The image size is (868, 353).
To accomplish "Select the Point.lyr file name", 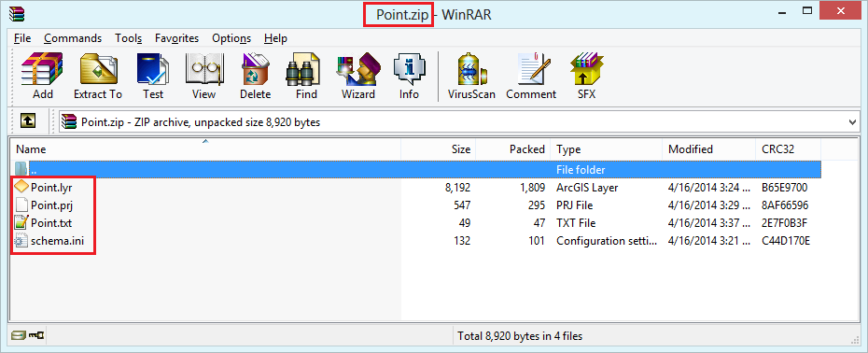I will coord(51,188).
